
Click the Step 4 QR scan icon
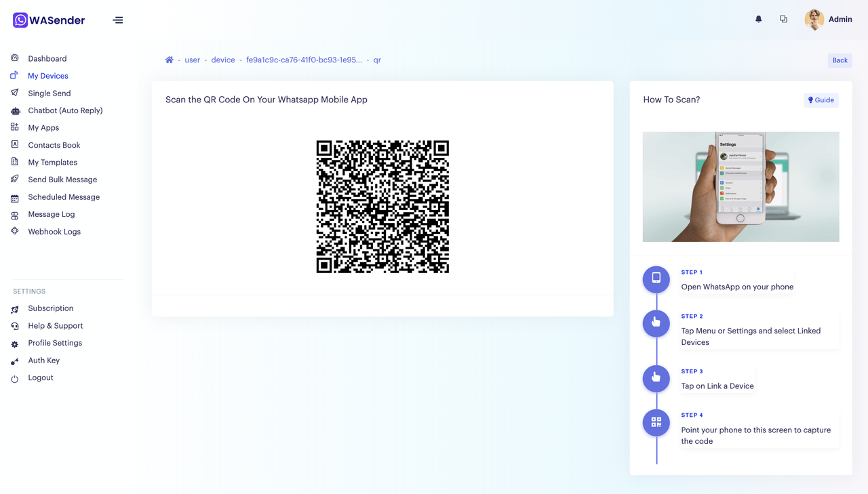[x=656, y=423]
